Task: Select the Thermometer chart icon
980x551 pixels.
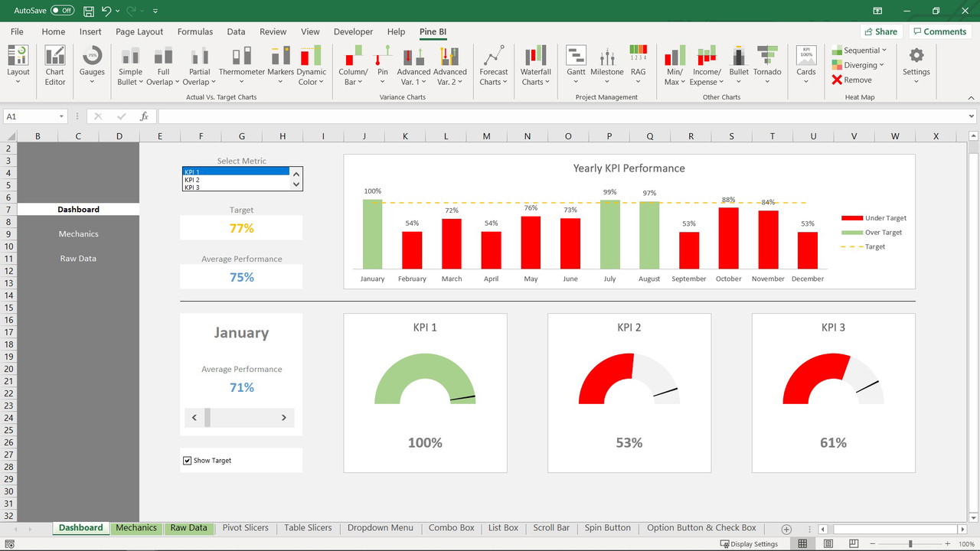Action: 241,65
